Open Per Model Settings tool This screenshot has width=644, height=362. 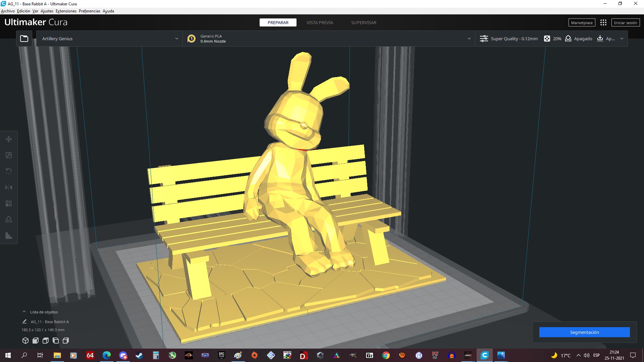pos(9,203)
